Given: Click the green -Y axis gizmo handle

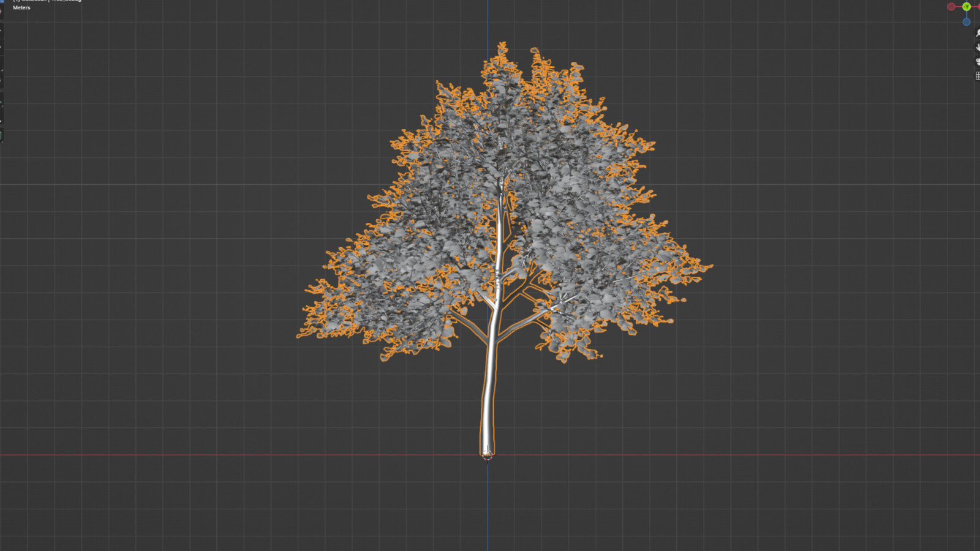Looking at the screenshot, I should pyautogui.click(x=966, y=7).
